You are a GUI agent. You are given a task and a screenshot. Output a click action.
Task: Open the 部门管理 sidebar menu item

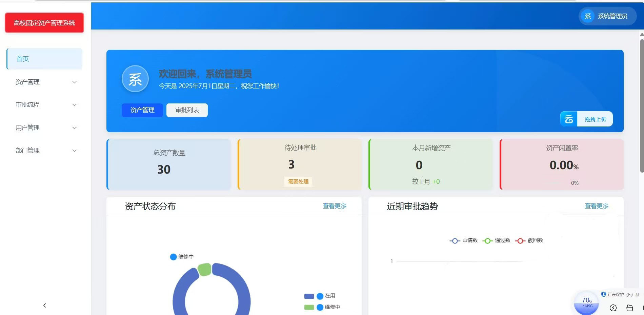click(x=46, y=151)
